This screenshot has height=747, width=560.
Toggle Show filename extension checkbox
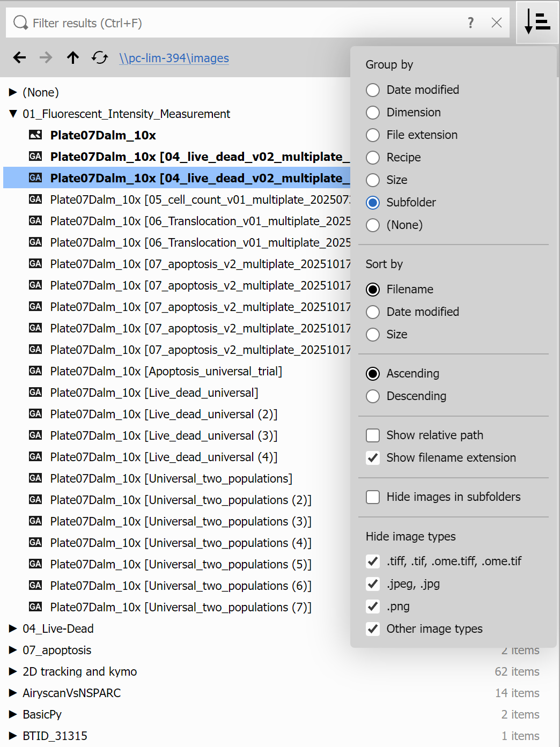[x=373, y=457]
